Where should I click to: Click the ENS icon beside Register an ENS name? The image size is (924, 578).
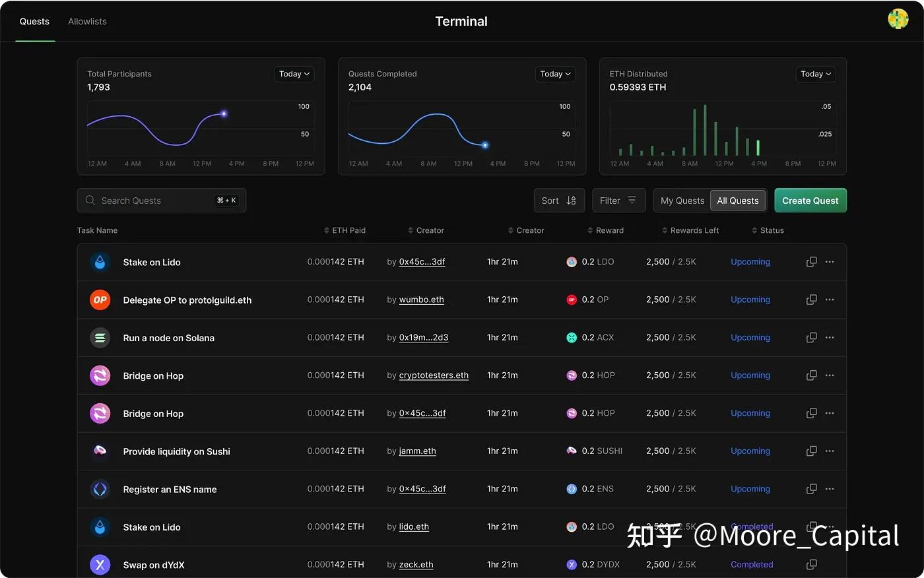click(100, 489)
